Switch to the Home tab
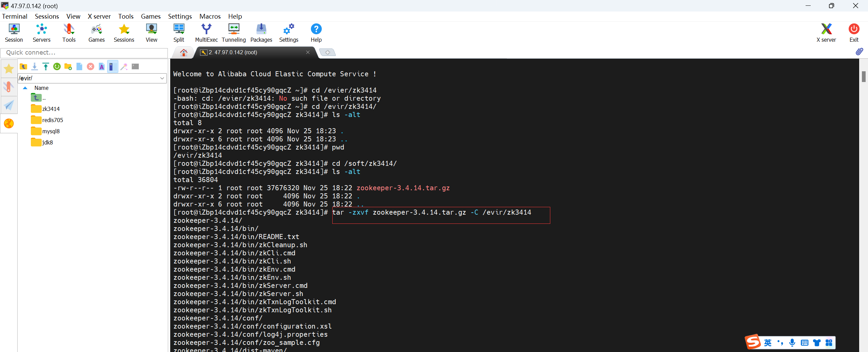 coord(183,53)
